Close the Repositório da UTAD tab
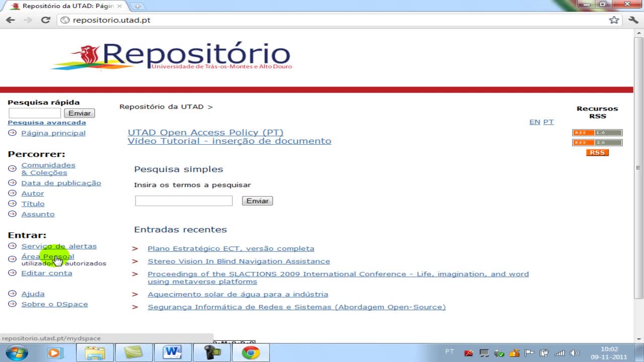The height and width of the screenshot is (362, 644). tap(119, 6)
